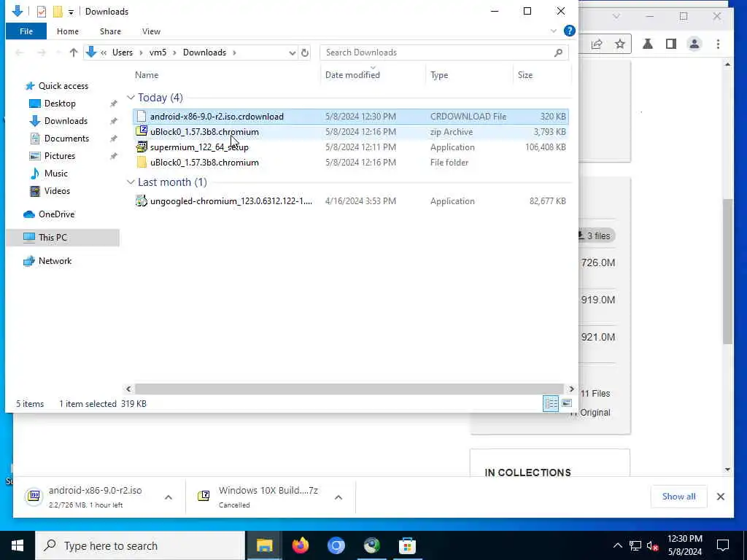This screenshot has width=747, height=560.
Task: Open the View ribbon tab
Action: point(151,31)
